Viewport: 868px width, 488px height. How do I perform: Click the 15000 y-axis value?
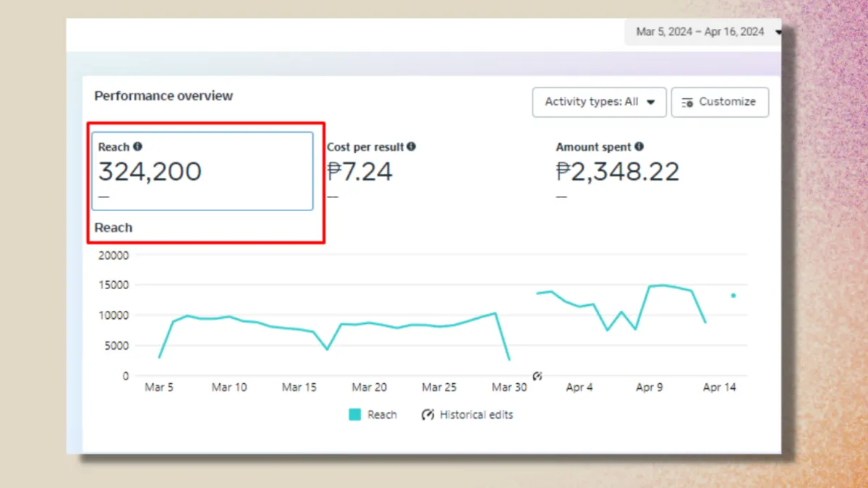pyautogui.click(x=113, y=286)
